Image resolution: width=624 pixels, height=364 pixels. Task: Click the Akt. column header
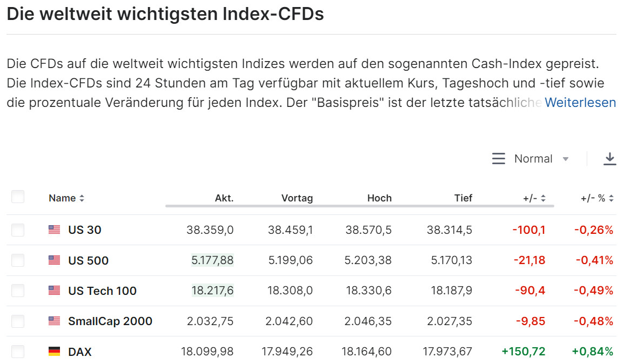224,198
